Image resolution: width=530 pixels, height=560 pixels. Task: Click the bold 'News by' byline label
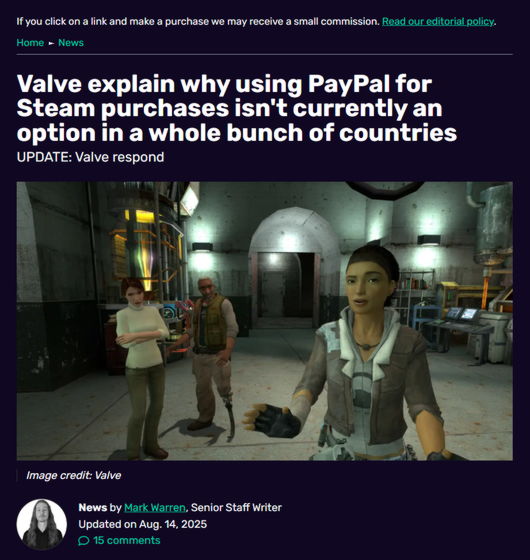(x=100, y=508)
